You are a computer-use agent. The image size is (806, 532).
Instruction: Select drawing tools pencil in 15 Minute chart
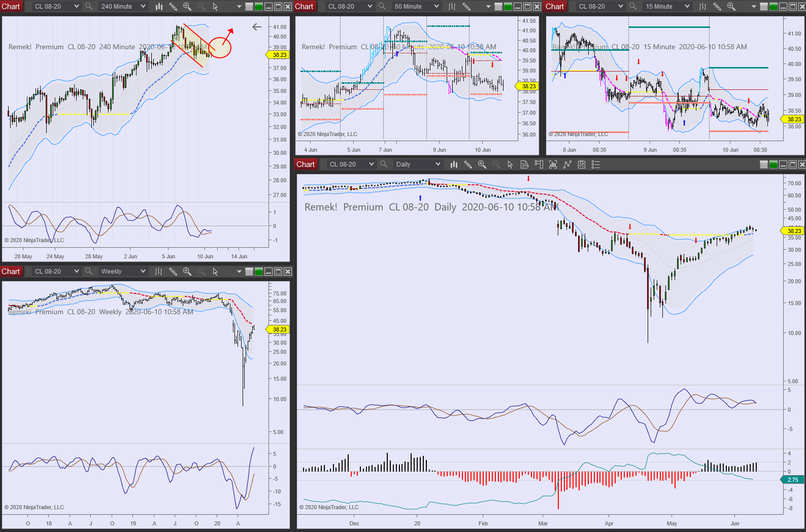[717, 7]
